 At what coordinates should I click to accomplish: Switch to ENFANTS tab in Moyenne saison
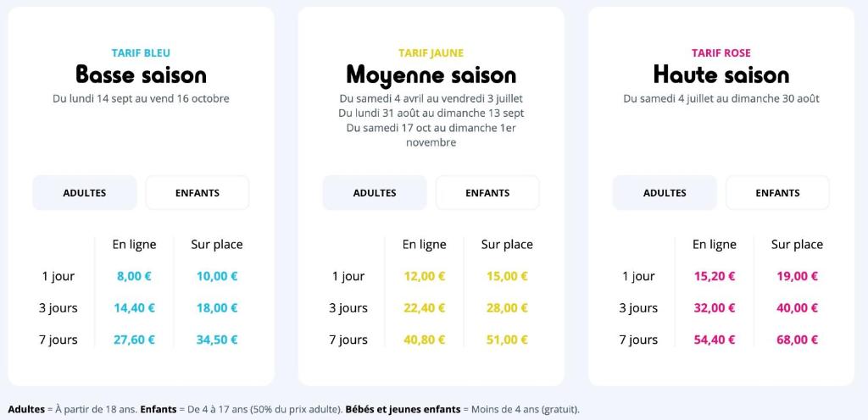pos(487,193)
